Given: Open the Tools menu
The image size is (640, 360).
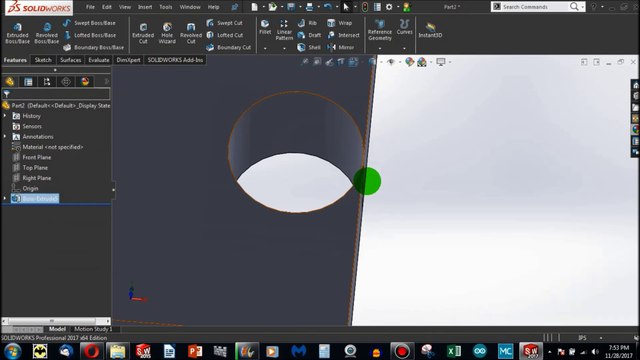Looking at the screenshot, I should (166, 7).
